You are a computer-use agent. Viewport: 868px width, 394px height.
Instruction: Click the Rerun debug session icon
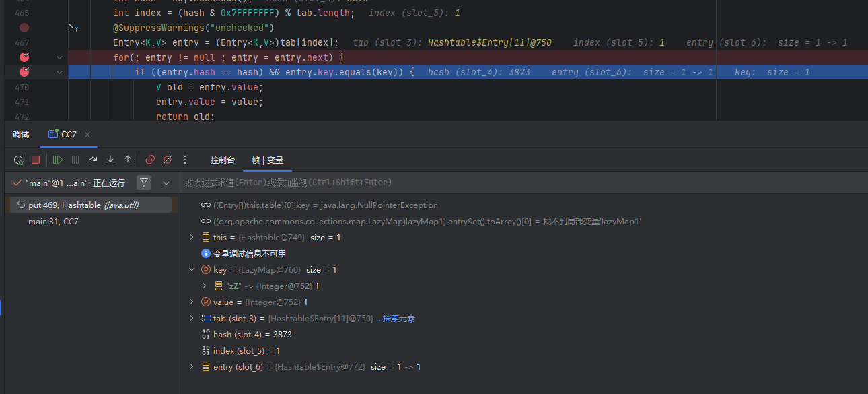(x=19, y=160)
